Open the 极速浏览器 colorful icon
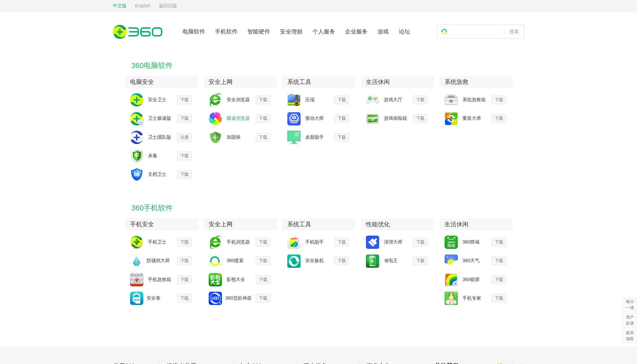This screenshot has height=364, width=637. click(215, 118)
